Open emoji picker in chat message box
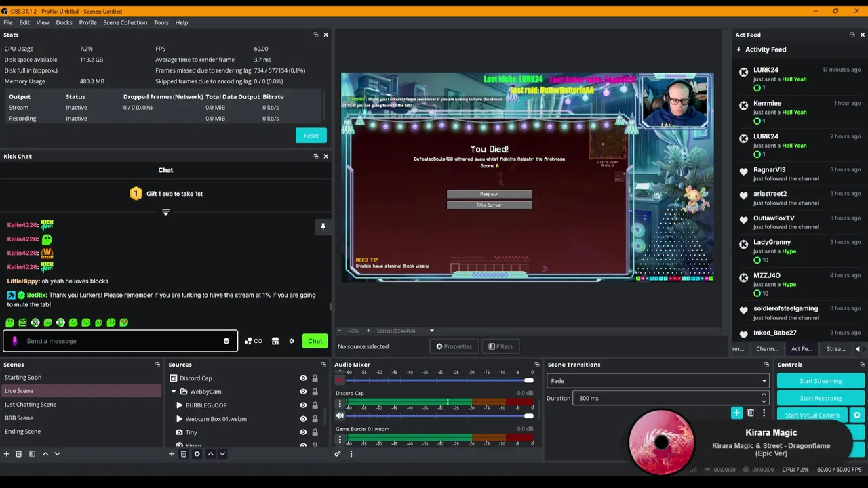 pyautogui.click(x=226, y=341)
